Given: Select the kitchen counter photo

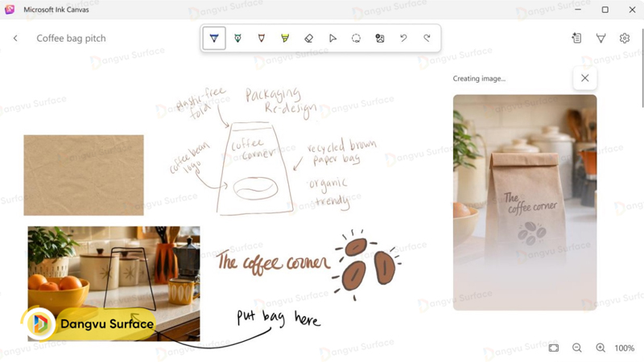Looking at the screenshot, I should click(x=114, y=284).
